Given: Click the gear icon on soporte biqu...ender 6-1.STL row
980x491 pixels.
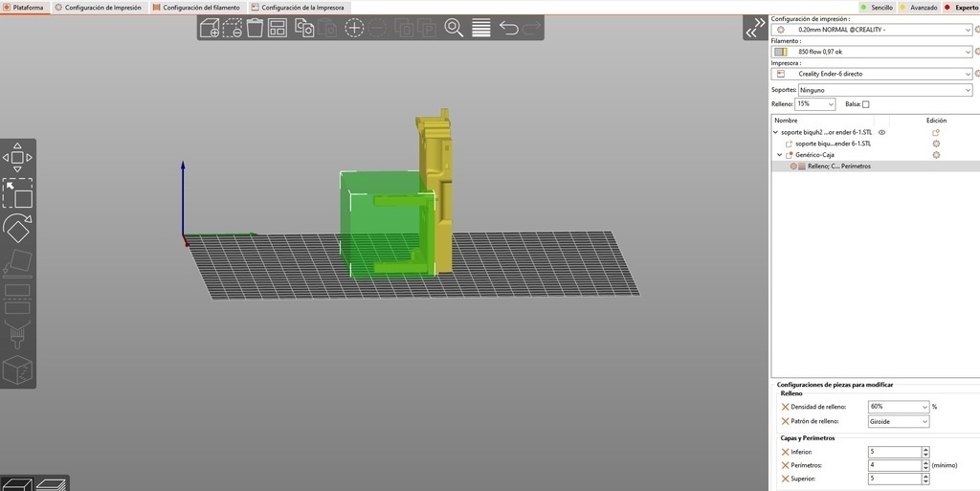Looking at the screenshot, I should tap(936, 144).
